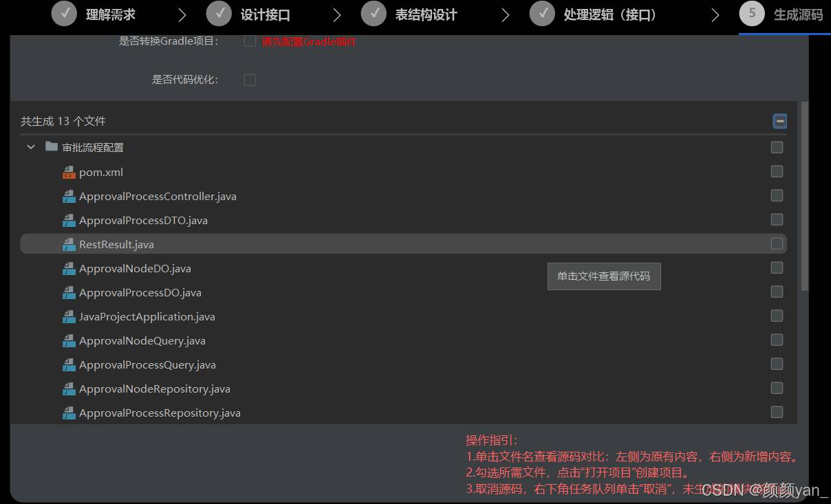Image resolution: width=831 pixels, height=504 pixels.
Task: Click the ApprovalNodeDO.java file icon
Action: click(x=69, y=269)
